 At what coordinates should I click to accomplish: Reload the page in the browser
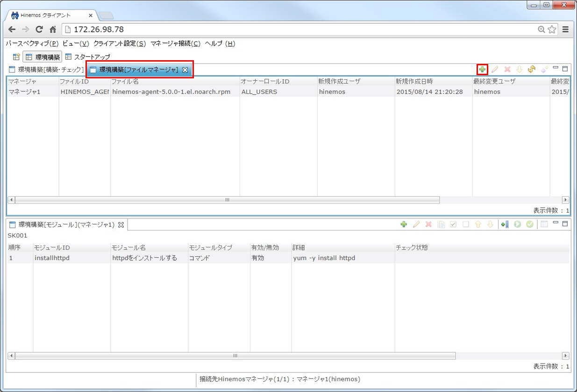coord(39,29)
